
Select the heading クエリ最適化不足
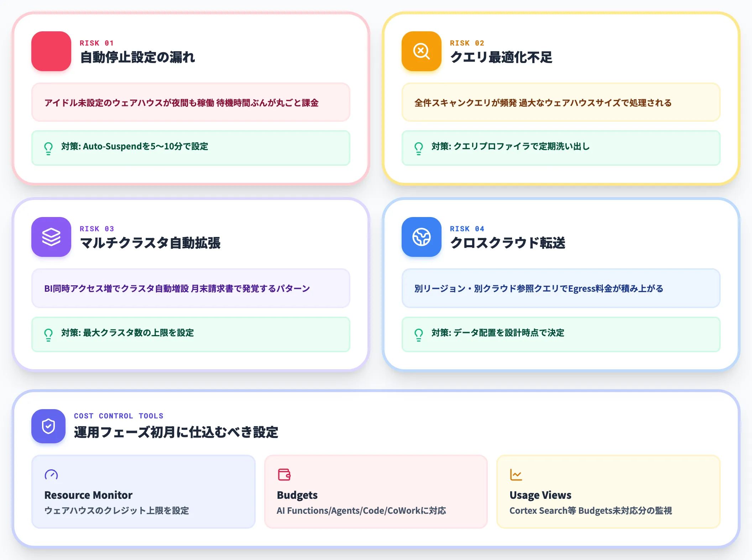pyautogui.click(x=501, y=57)
